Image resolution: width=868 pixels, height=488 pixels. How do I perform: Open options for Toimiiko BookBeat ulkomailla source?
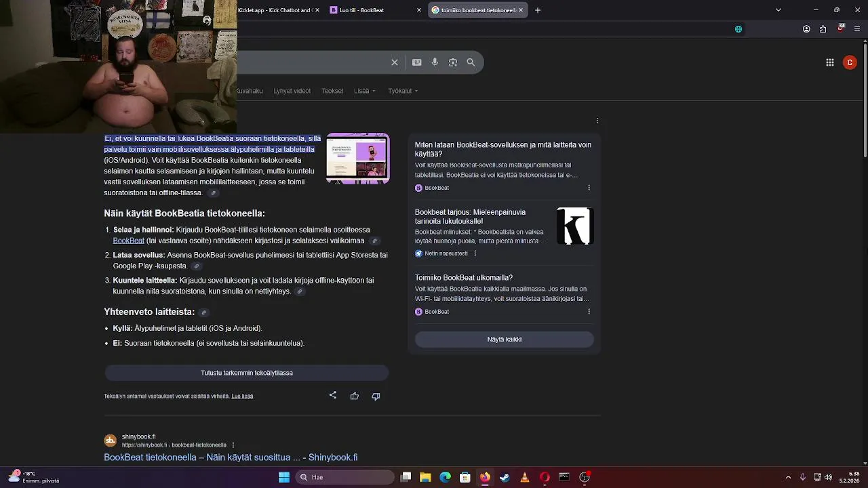point(589,312)
